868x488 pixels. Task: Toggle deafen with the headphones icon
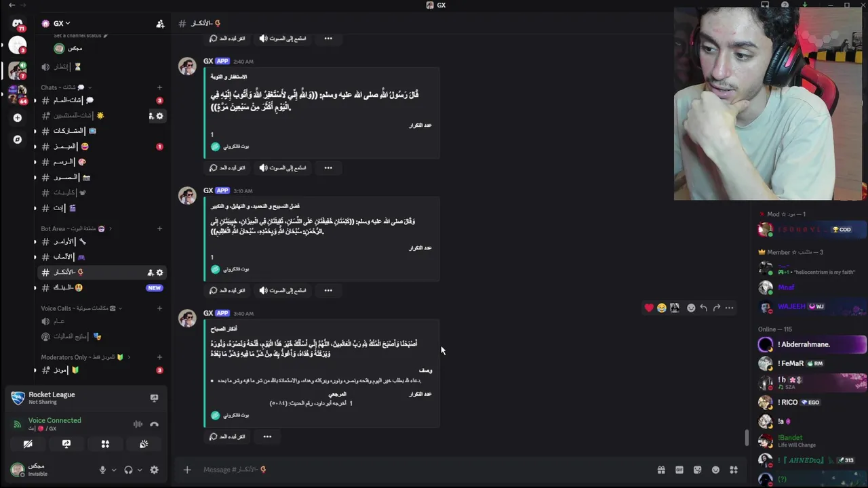point(128,470)
